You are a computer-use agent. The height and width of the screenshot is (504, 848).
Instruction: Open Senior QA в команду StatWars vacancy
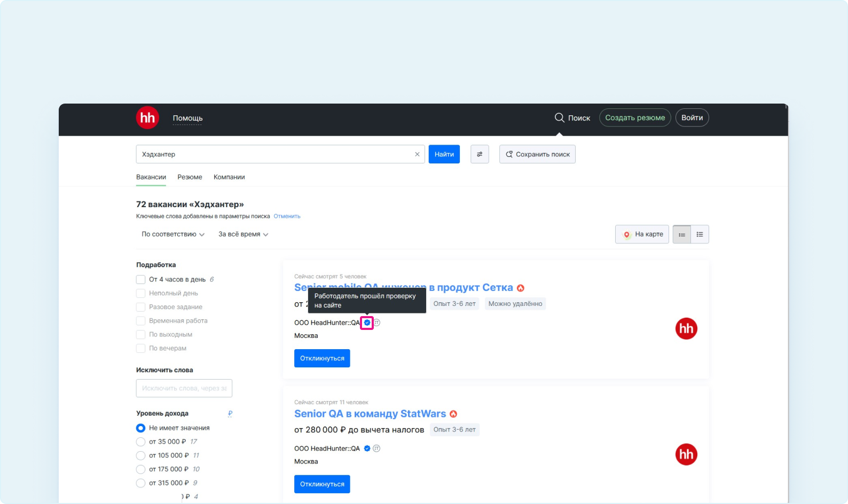(x=370, y=414)
